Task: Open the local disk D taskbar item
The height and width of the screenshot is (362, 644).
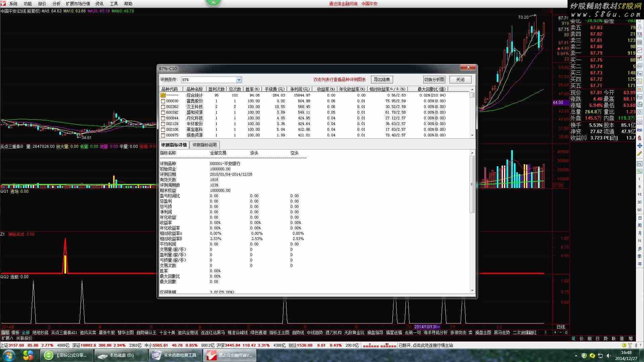Action: (121, 355)
